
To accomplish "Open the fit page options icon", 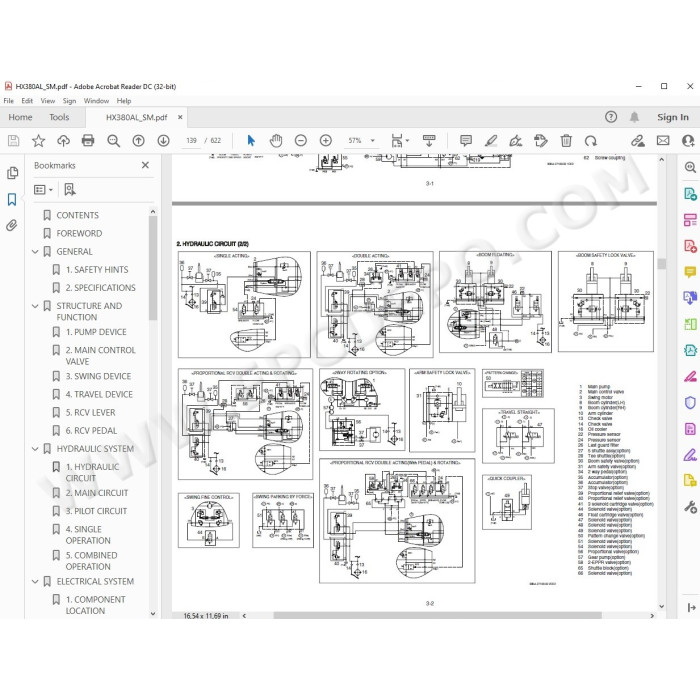I will click(399, 141).
